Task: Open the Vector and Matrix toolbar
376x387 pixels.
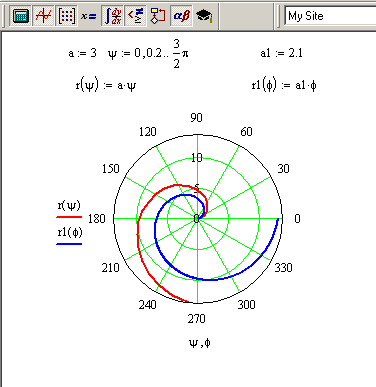Action: (x=66, y=16)
